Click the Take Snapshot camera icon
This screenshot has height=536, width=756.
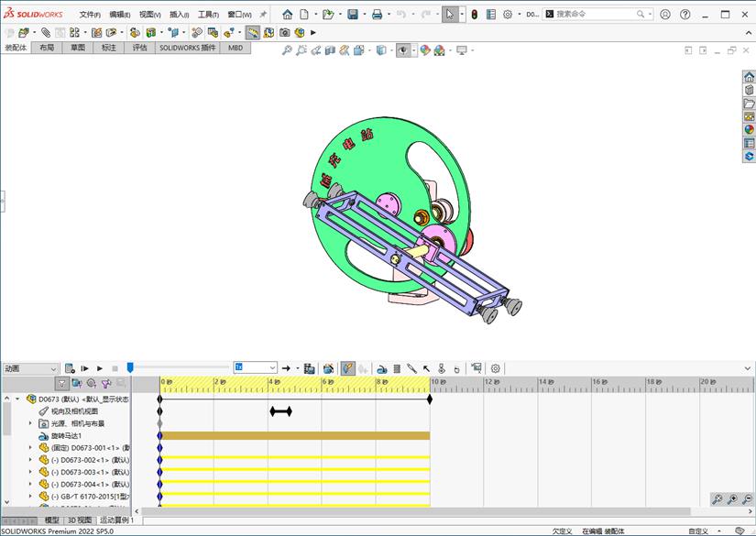pos(284,32)
